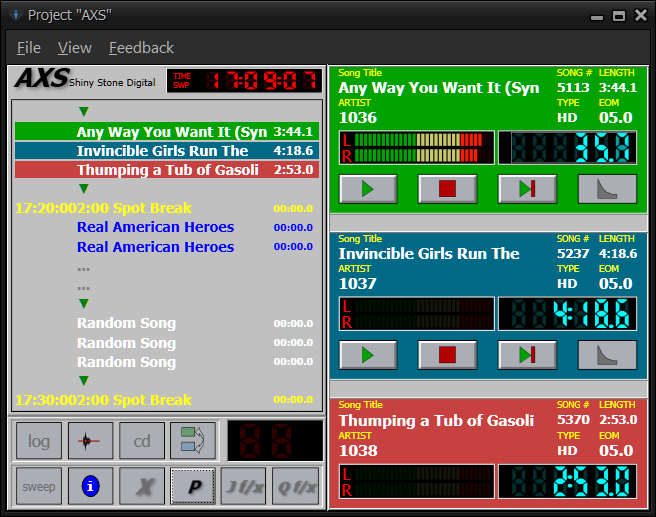Open the View menu

click(74, 48)
